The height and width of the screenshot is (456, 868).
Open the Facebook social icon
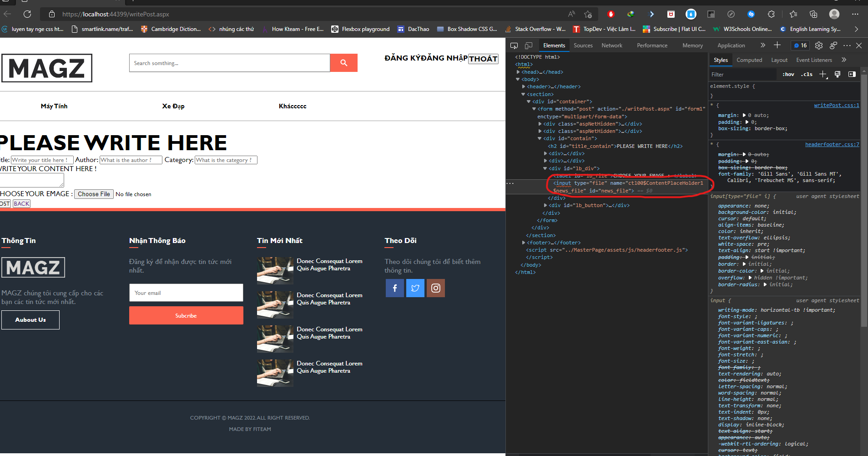coord(395,288)
